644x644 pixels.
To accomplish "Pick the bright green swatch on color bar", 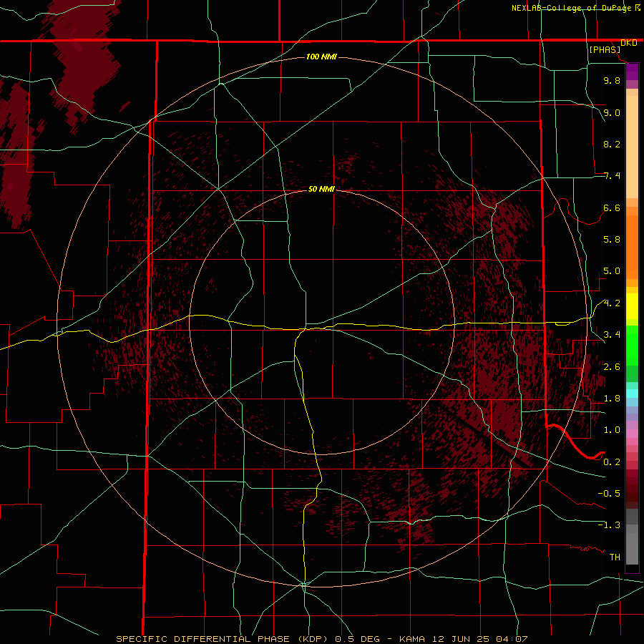I will pos(632,346).
